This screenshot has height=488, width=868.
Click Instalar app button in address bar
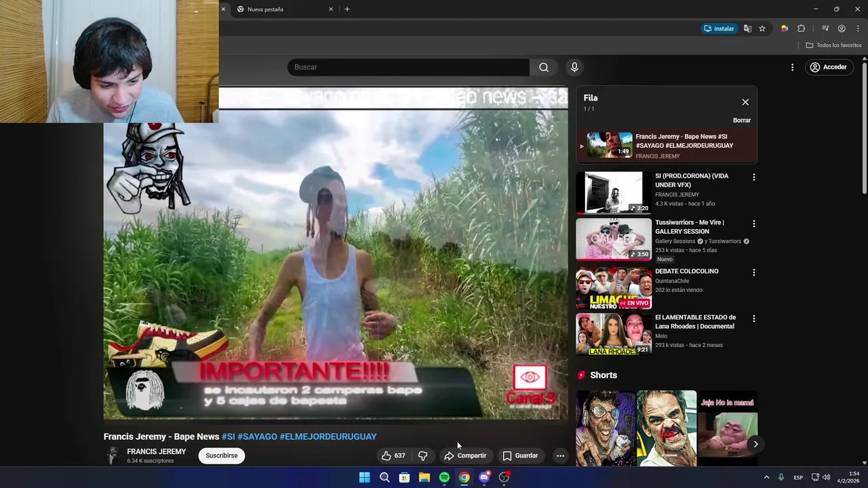pyautogui.click(x=719, y=28)
